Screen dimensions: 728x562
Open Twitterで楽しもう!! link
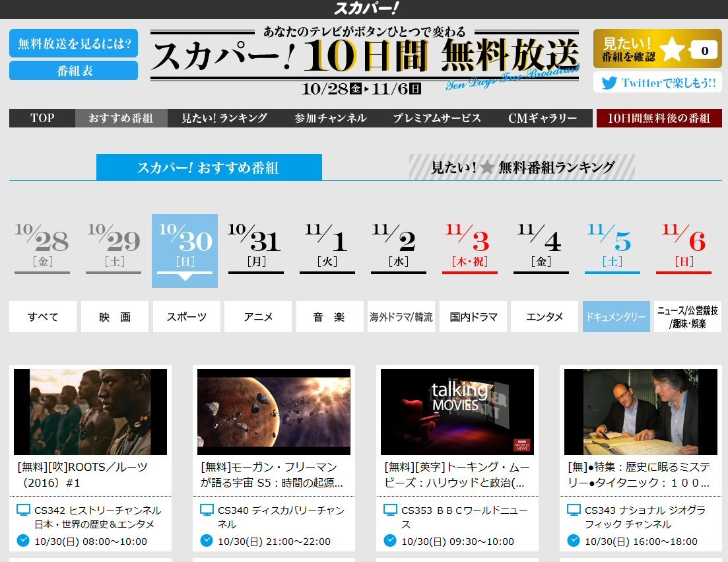click(657, 83)
